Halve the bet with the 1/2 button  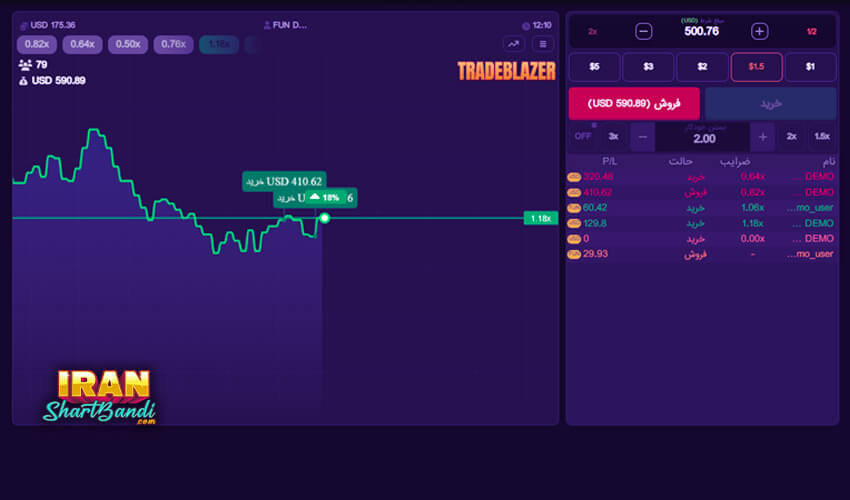812,31
